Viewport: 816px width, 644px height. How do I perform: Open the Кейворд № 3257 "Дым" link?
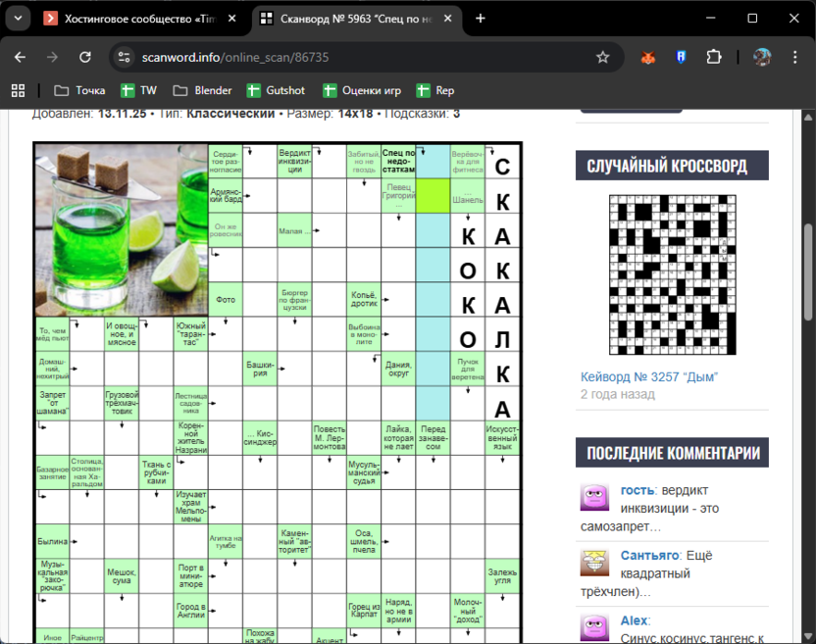pyautogui.click(x=649, y=377)
